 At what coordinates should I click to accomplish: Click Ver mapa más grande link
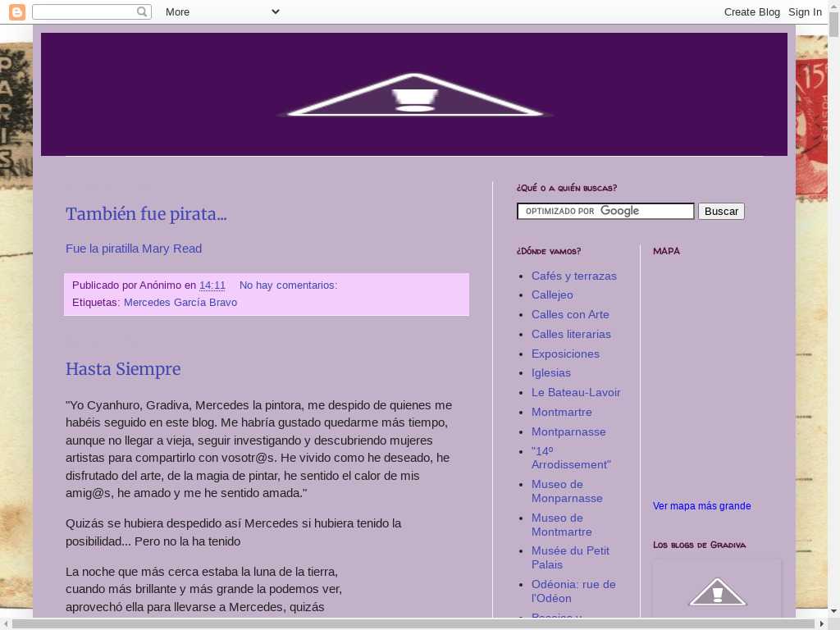pyautogui.click(x=702, y=505)
